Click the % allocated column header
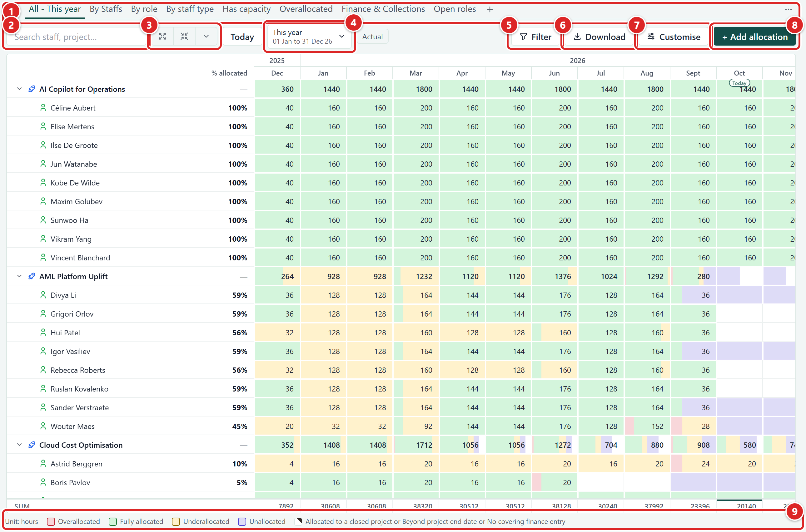Viewport: 806px width, 532px height. pos(229,73)
